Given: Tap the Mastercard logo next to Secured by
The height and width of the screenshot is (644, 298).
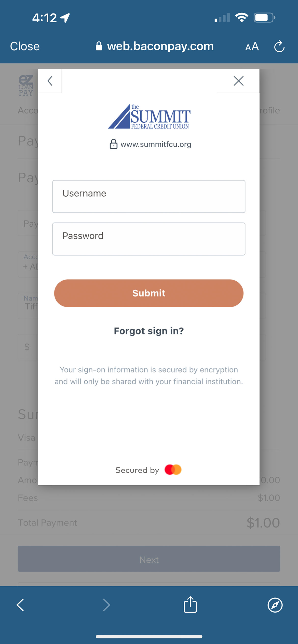Looking at the screenshot, I should coord(173,470).
